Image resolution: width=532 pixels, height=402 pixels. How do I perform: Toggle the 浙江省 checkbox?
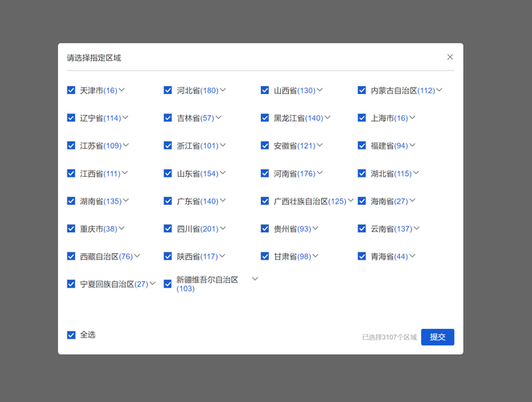(x=168, y=146)
